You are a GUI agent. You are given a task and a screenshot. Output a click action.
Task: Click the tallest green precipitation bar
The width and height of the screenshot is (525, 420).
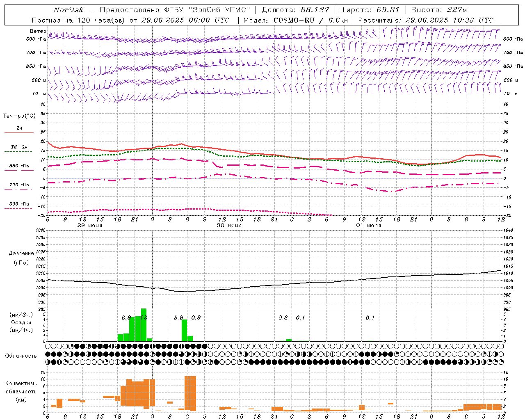[x=144, y=325]
